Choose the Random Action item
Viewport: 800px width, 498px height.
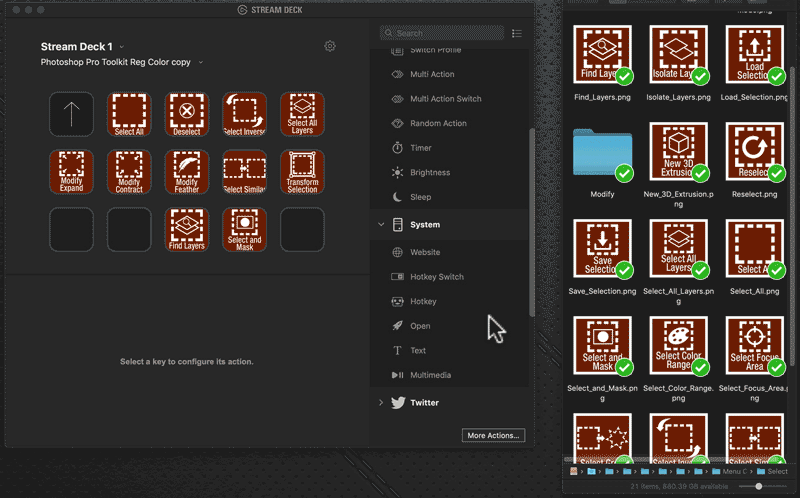point(449,123)
